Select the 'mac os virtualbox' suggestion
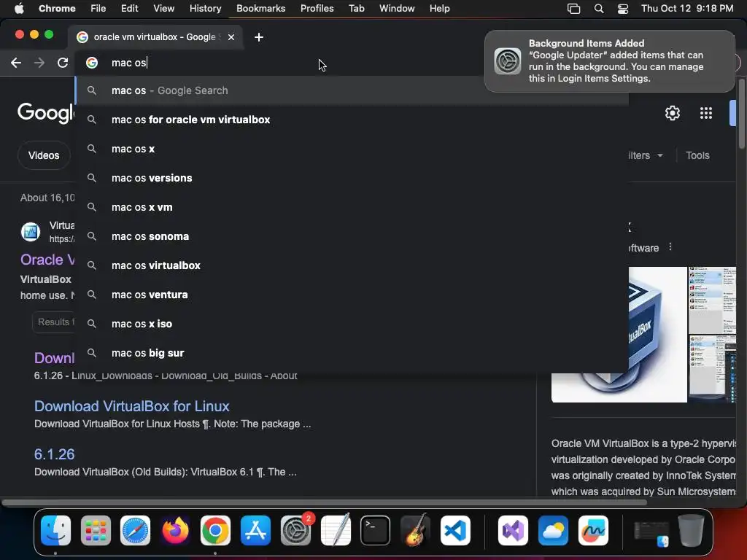Image resolution: width=747 pixels, height=560 pixels. pos(352,265)
